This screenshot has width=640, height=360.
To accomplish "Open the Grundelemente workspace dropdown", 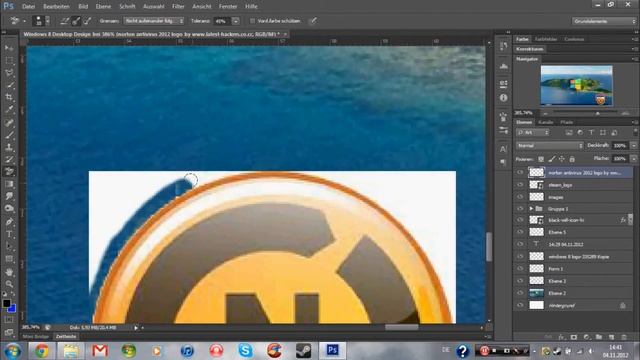I will (604, 21).
